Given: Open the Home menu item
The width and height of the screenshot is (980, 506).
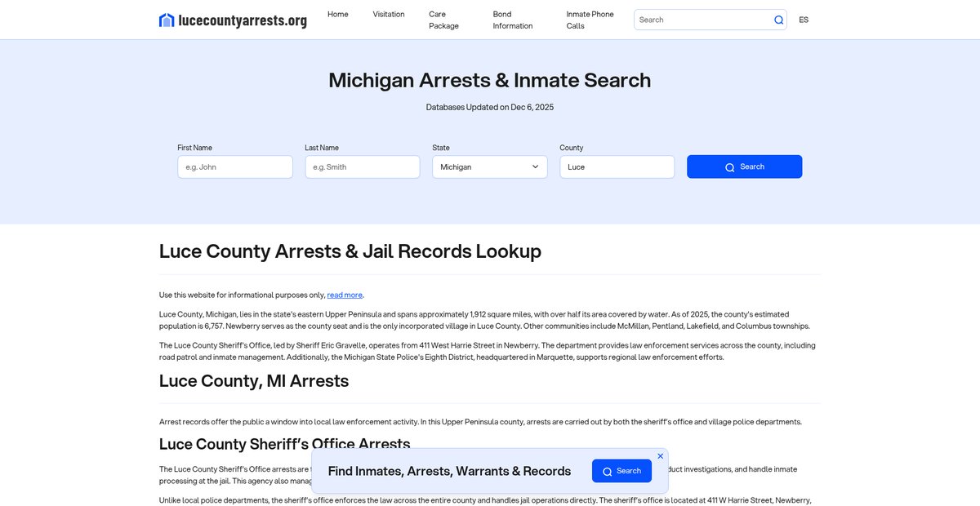Looking at the screenshot, I should tap(338, 14).
